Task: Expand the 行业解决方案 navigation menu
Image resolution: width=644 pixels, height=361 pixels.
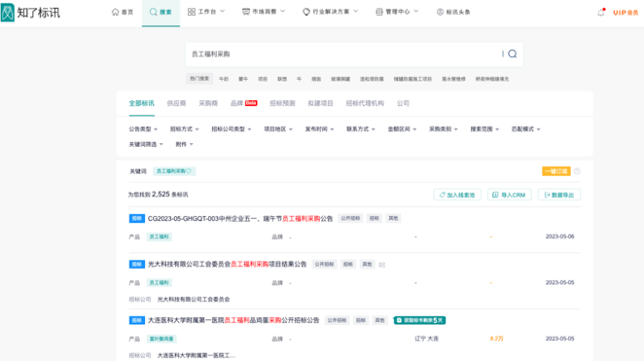Action: (330, 12)
